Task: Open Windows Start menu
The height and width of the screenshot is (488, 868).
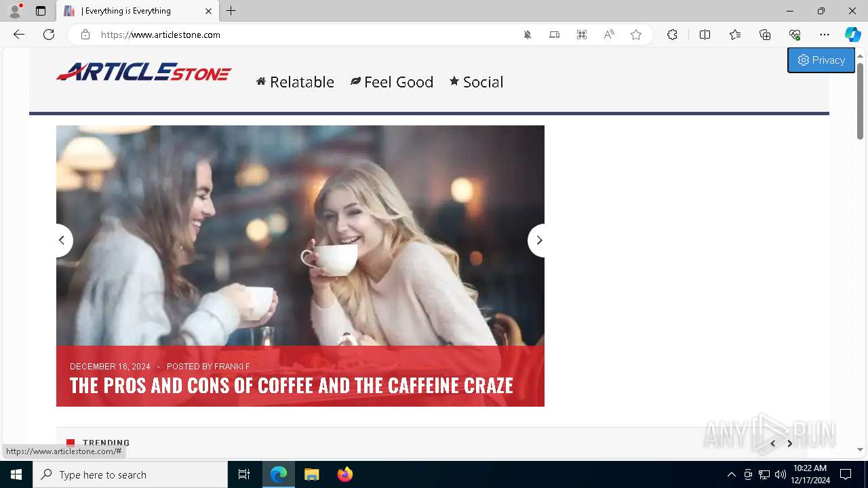Action: tap(16, 474)
